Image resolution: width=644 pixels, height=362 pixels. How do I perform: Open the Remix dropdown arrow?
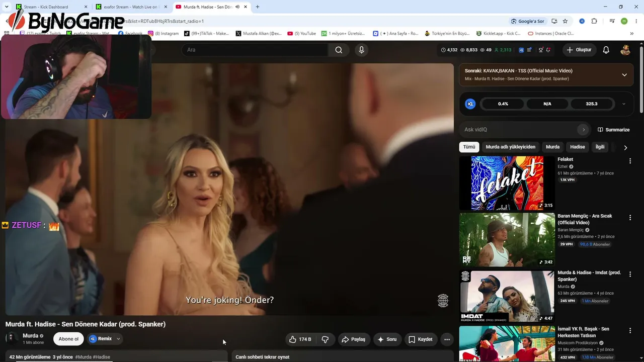(x=118, y=339)
